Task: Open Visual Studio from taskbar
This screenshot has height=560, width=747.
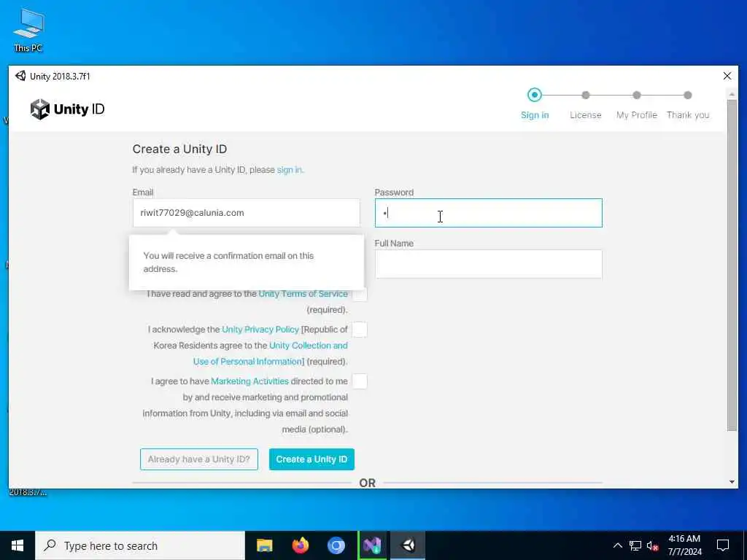Action: pyautogui.click(x=372, y=545)
